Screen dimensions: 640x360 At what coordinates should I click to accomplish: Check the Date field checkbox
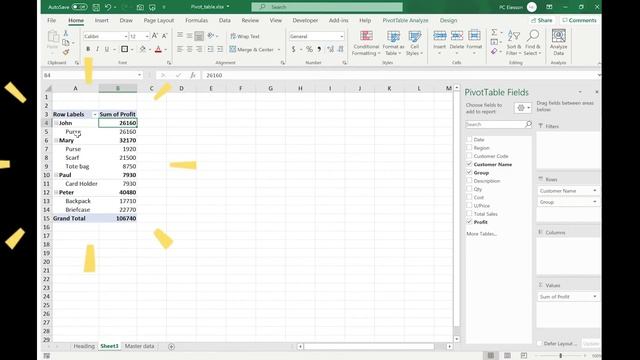point(469,139)
